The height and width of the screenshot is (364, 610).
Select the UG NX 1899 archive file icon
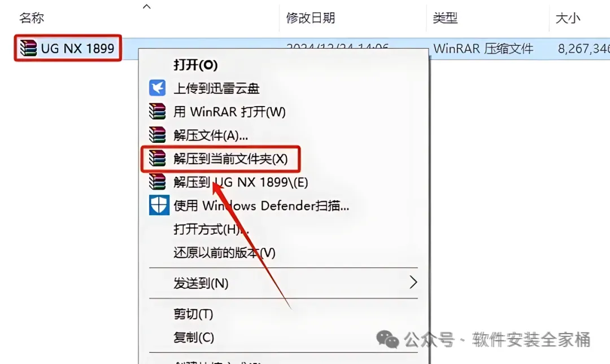(28, 48)
